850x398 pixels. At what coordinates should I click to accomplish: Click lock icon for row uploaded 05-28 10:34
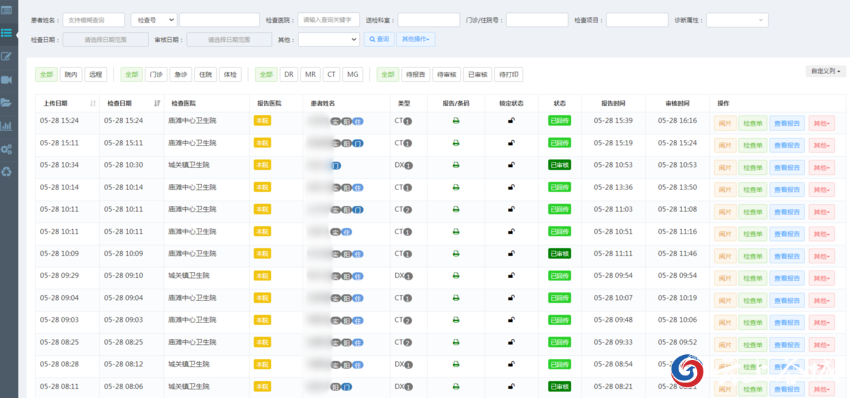(x=511, y=165)
